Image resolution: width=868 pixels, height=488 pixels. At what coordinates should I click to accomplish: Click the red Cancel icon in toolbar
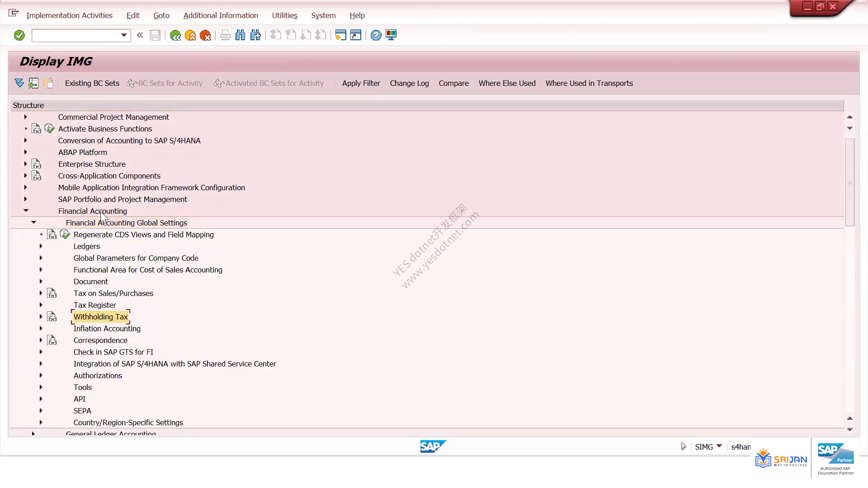point(205,35)
